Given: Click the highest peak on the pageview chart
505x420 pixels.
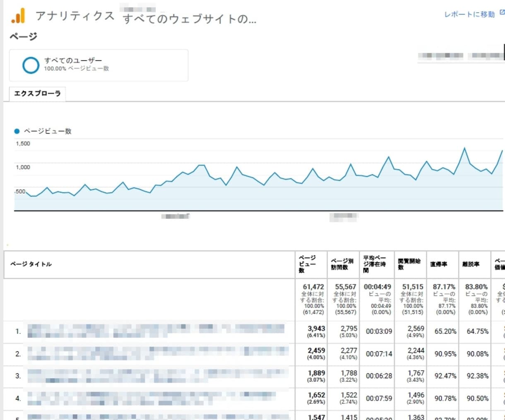Looking at the screenshot, I should pyautogui.click(x=465, y=148).
